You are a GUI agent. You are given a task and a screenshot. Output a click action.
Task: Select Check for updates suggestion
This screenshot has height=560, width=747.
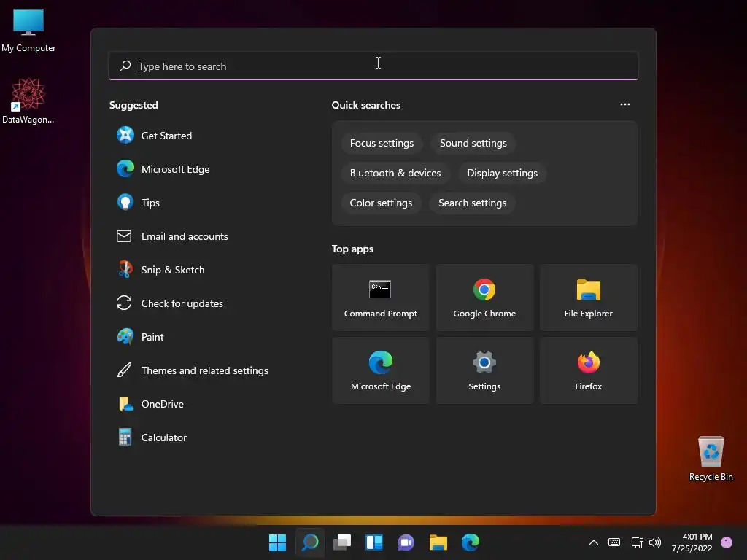click(170, 303)
